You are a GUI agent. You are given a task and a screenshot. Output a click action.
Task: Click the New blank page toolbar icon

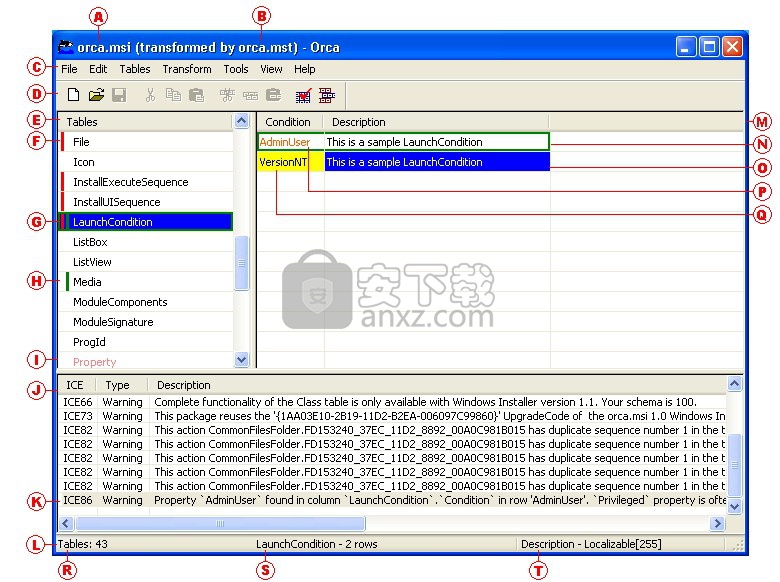pyautogui.click(x=73, y=95)
